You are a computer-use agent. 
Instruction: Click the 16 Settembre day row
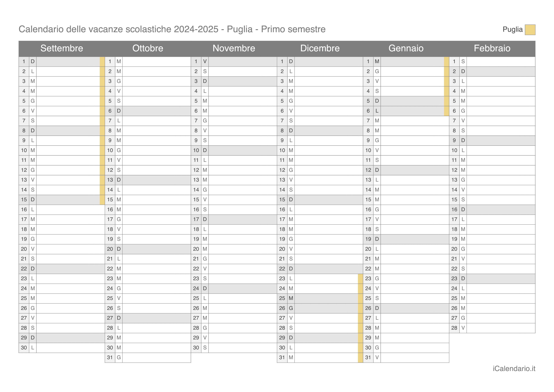[x=62, y=209]
